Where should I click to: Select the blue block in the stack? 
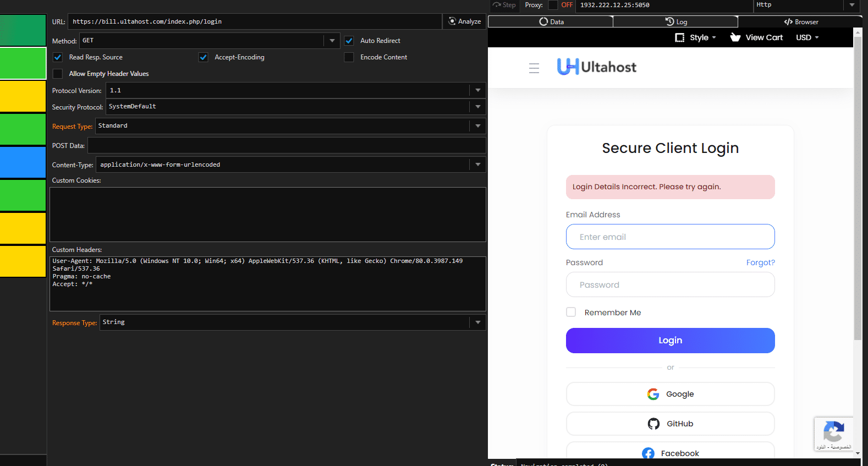[23, 162]
